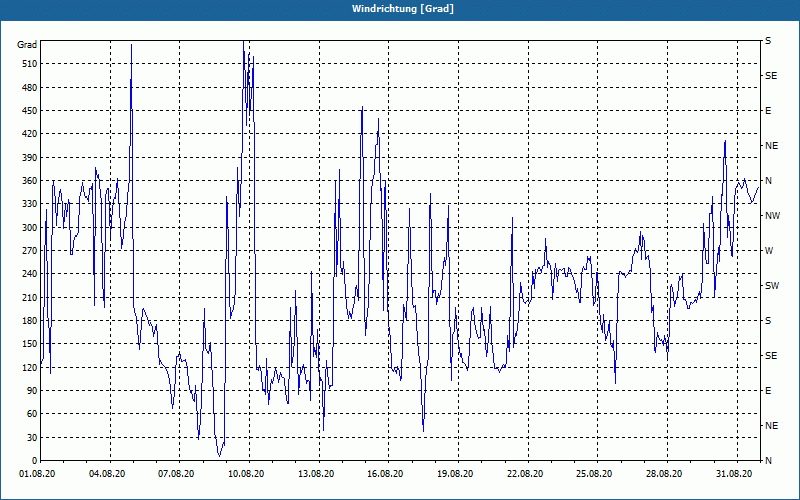Click the 04.08.20 date label
Image resolution: width=800 pixels, height=500 pixels.
107,474
